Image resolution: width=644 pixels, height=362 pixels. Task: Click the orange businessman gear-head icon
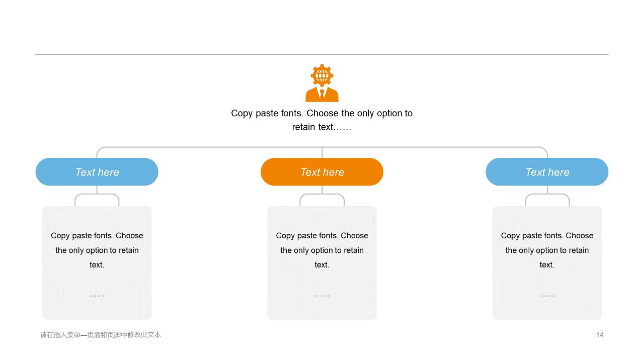click(322, 83)
